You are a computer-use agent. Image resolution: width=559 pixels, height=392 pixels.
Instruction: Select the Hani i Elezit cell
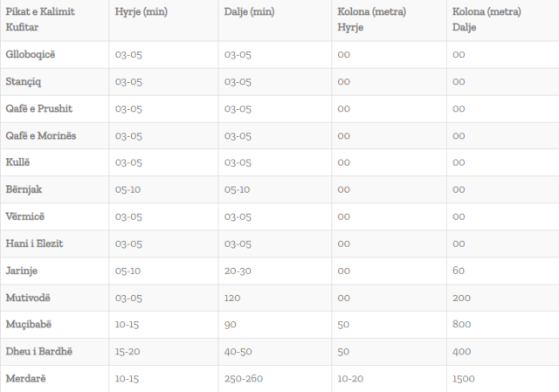[34, 244]
